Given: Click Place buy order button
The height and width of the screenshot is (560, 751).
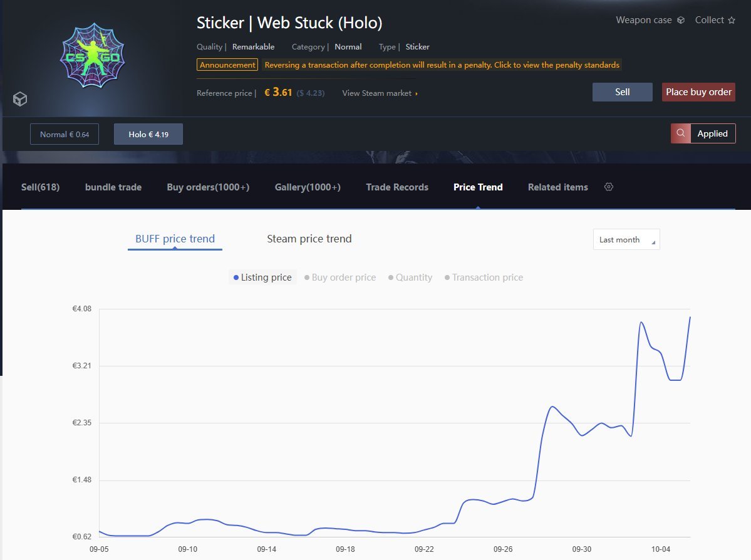Looking at the screenshot, I should point(698,92).
